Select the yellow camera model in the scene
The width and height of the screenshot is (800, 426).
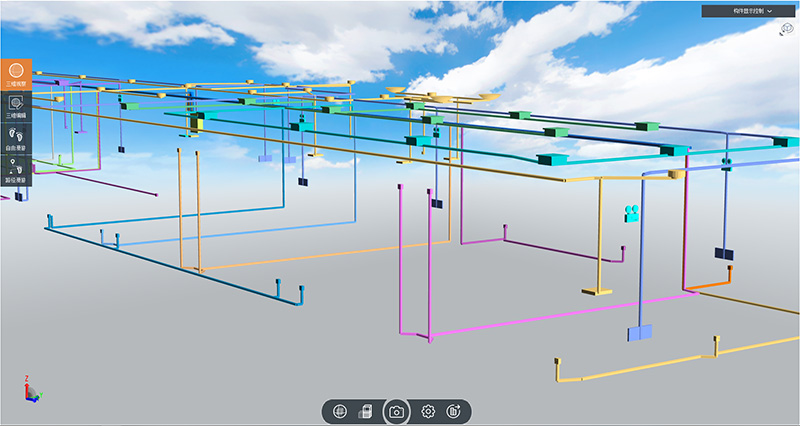(631, 212)
